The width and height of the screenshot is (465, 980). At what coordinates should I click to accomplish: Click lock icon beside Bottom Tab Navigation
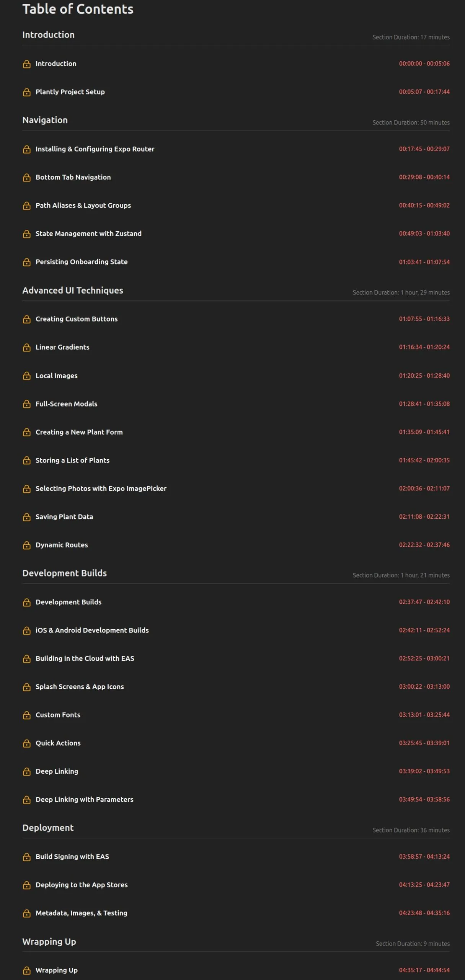point(26,178)
